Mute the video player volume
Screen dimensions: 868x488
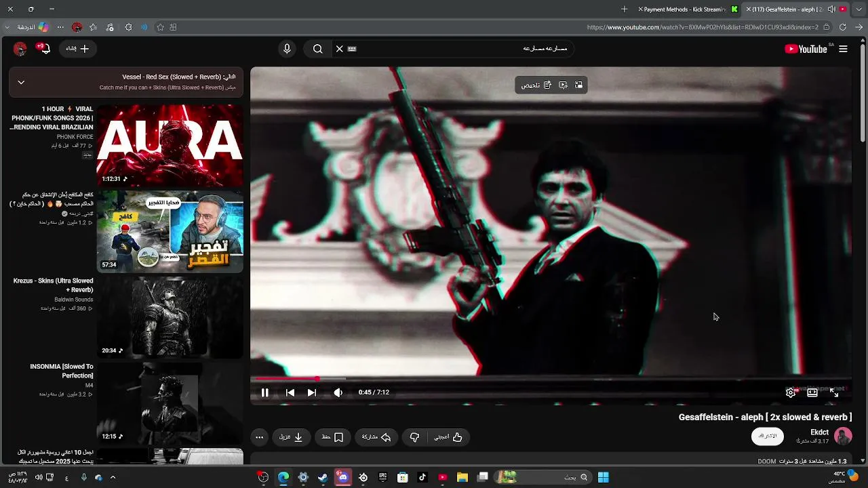click(x=338, y=392)
